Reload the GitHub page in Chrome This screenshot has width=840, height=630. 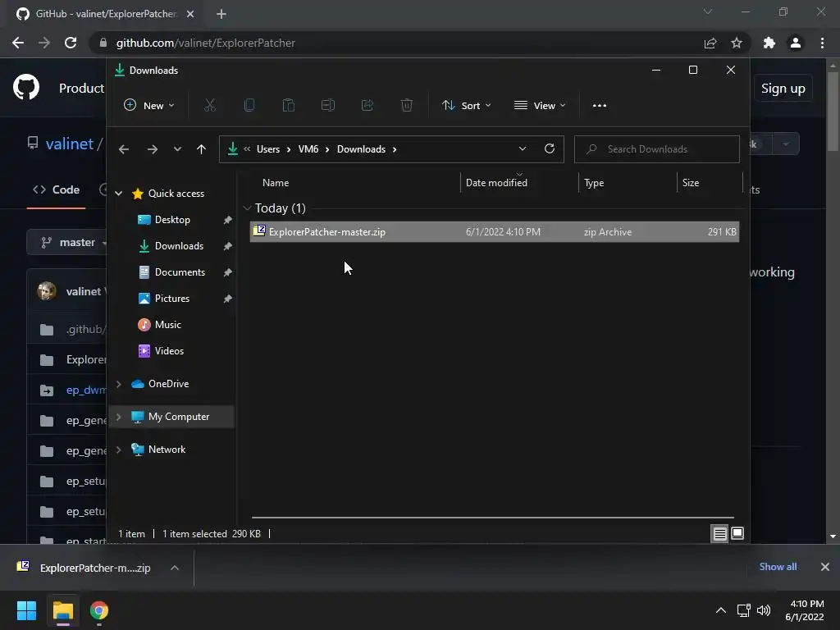coord(71,43)
